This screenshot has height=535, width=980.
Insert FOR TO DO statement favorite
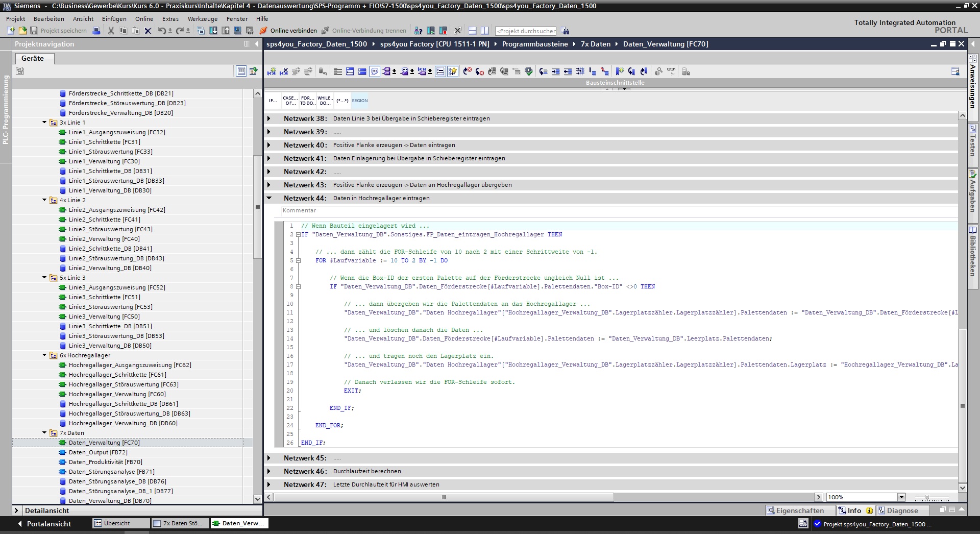307,101
